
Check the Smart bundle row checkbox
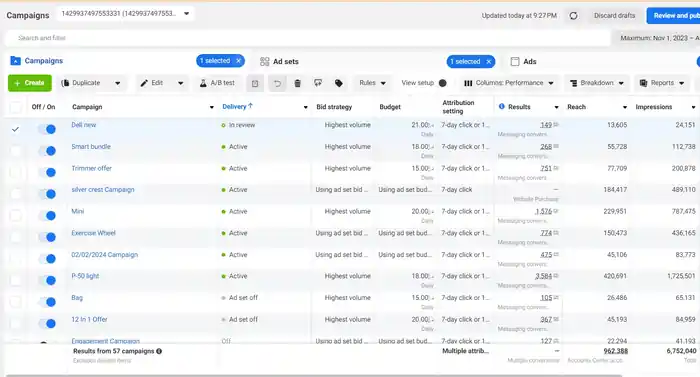[15, 151]
